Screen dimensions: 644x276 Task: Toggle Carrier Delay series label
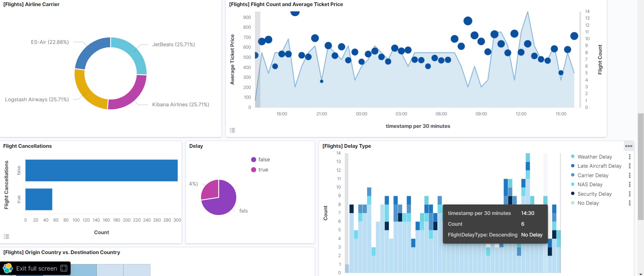pos(593,175)
